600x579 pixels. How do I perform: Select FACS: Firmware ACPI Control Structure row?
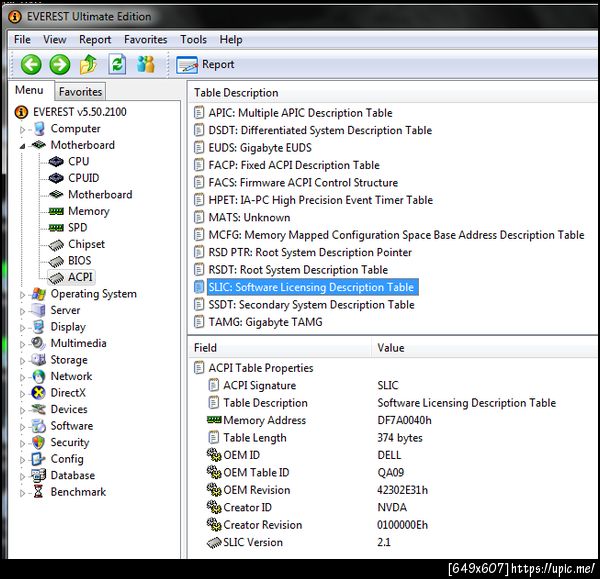(x=296, y=183)
